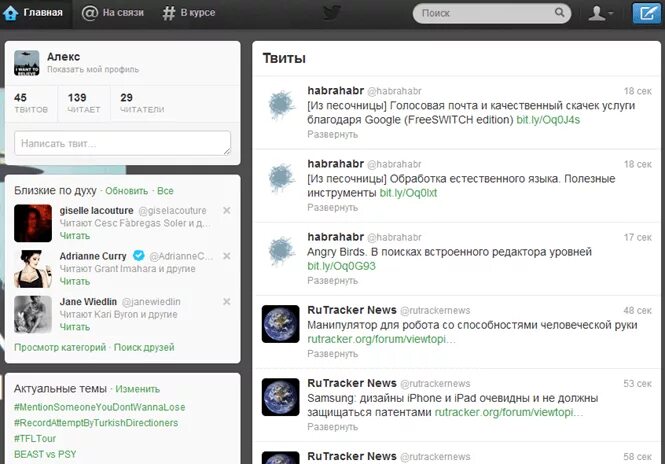Refresh suggestions with Обновить link
This screenshot has width=665, height=464.
(x=126, y=191)
